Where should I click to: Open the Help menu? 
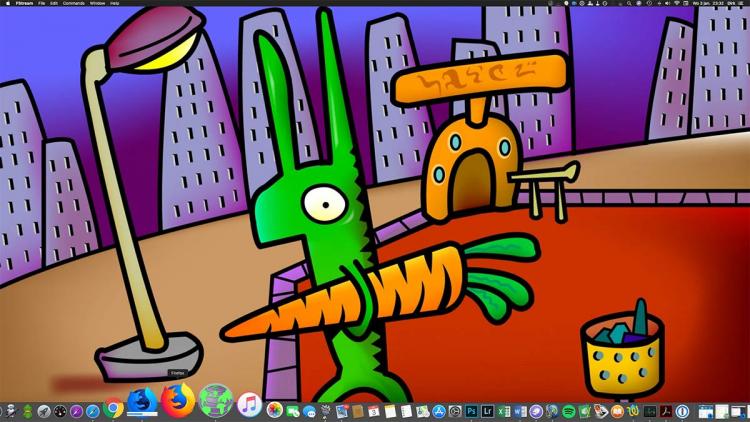(115, 4)
